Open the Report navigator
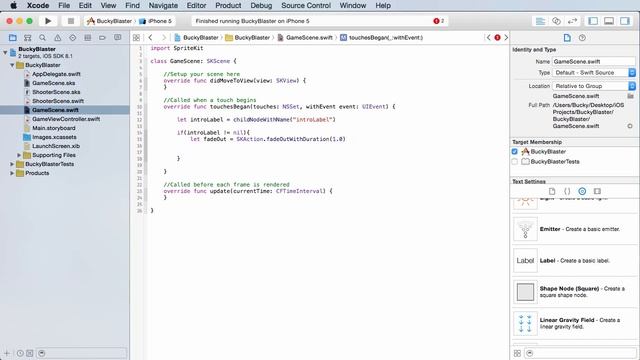The width and height of the screenshot is (640, 360). [x=118, y=38]
